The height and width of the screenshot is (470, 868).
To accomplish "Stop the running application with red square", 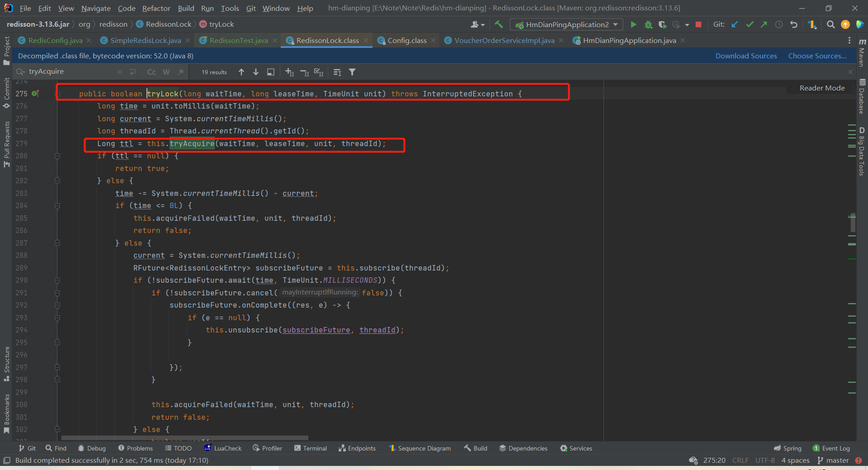I will (x=698, y=24).
